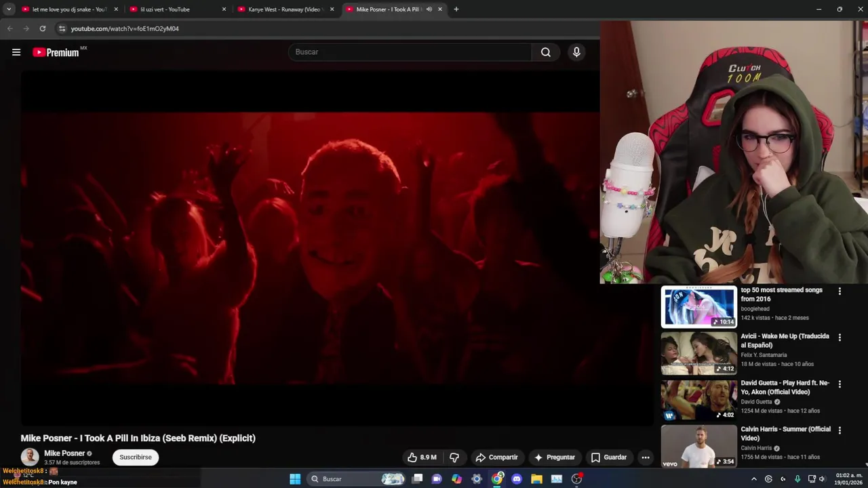Open options menu for top 50 songs video
Image resolution: width=868 pixels, height=488 pixels.
click(x=840, y=291)
